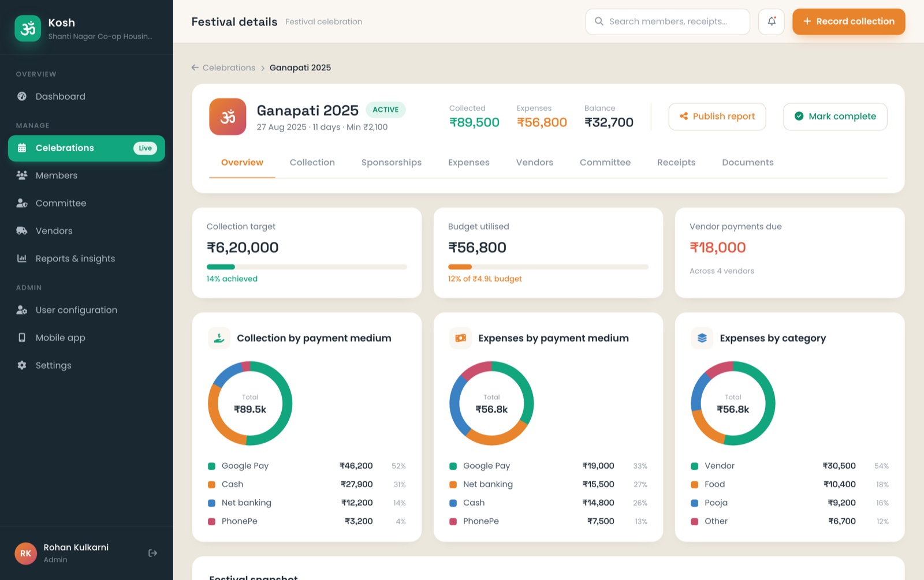Click the Budget utilised progress bar
The height and width of the screenshot is (580, 924).
548,267
